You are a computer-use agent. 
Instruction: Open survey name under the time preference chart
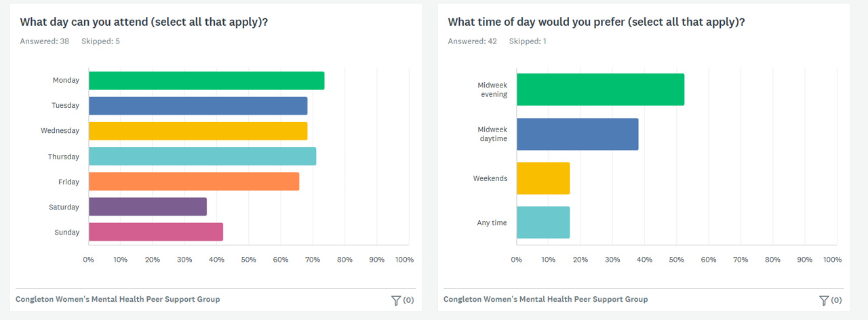click(x=545, y=299)
